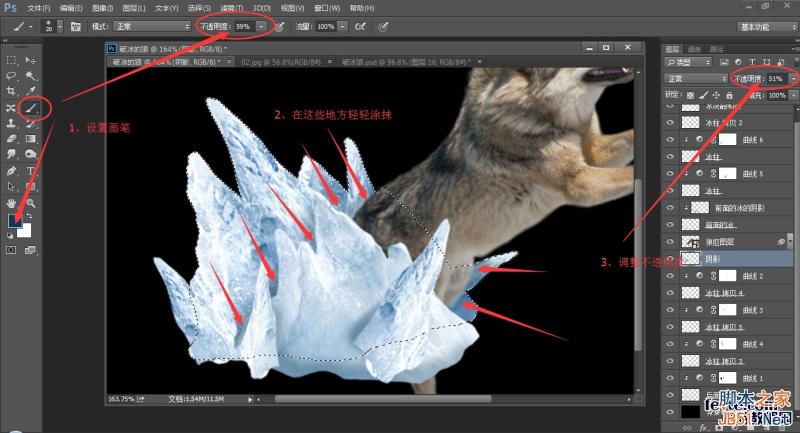Click zoom level field 163.75%

tap(121, 399)
